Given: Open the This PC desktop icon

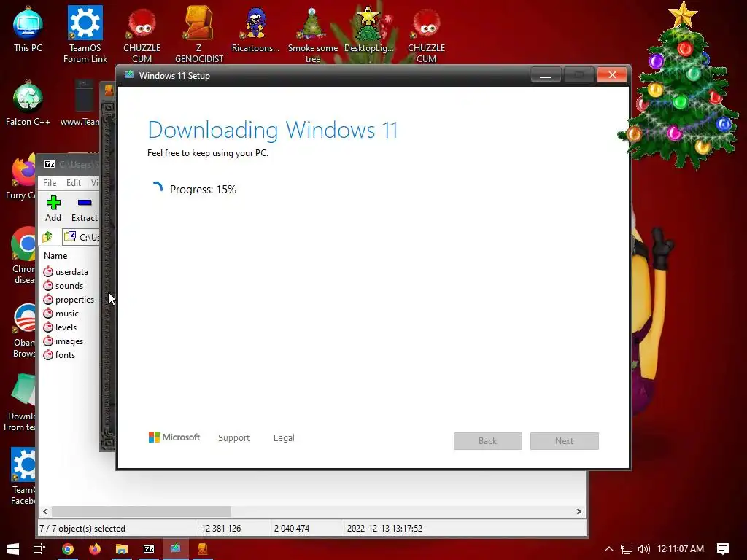Looking at the screenshot, I should tap(28, 29).
